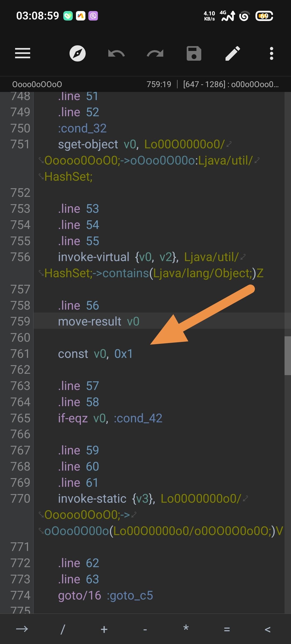This screenshot has height=644, width=291.
Task: Open the three-dot overflow menu
Action: click(x=272, y=53)
